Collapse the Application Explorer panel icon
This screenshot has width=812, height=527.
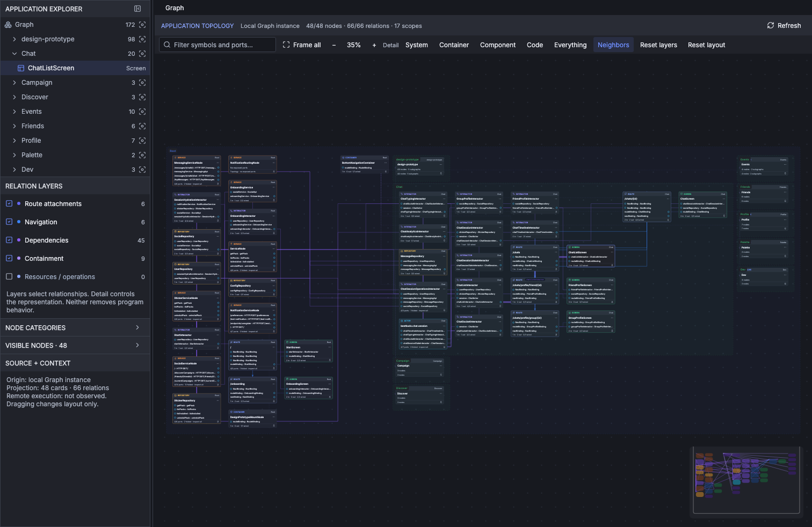tap(137, 9)
